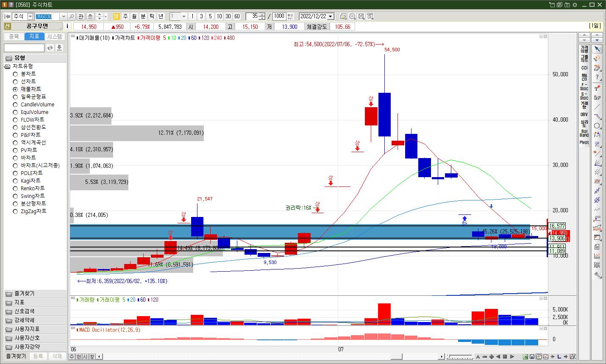This screenshot has height=364, width=606.
Task: Switch to the 종목 tab
Action: point(14,36)
